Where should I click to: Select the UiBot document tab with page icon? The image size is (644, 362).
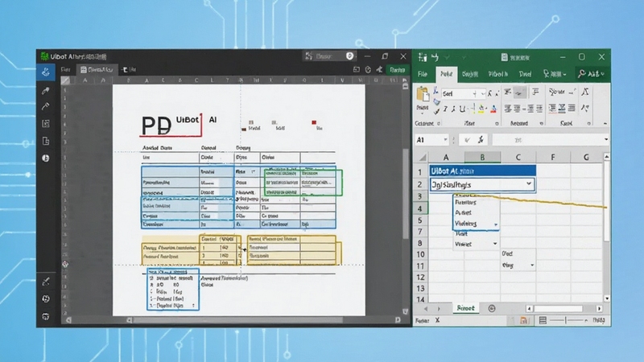click(97, 70)
